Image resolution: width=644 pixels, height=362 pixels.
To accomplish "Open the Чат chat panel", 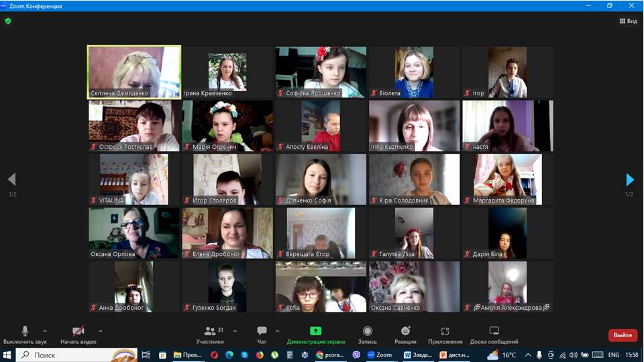I will point(262,333).
